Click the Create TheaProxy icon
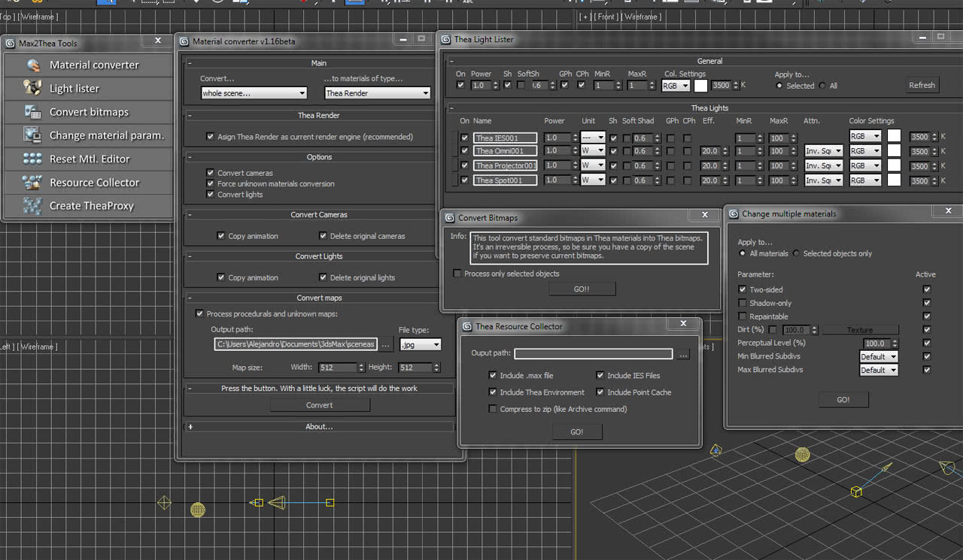The width and height of the screenshot is (963, 560). [32, 206]
